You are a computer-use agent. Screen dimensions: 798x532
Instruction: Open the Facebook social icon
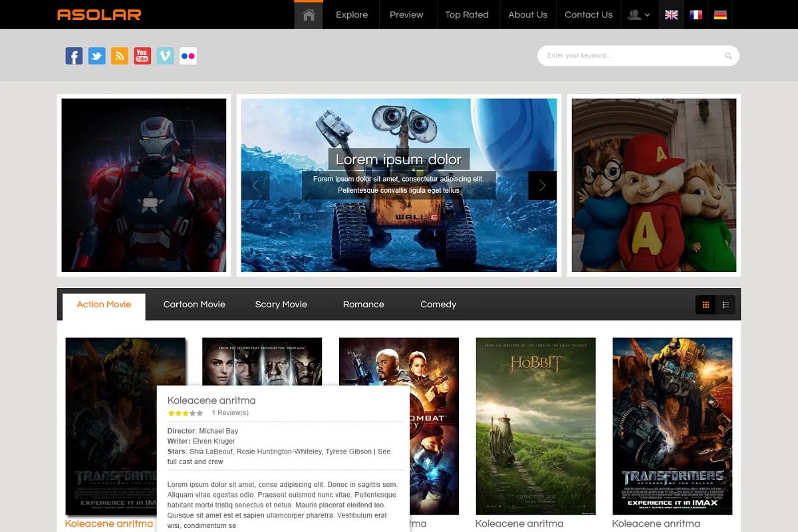(74, 56)
